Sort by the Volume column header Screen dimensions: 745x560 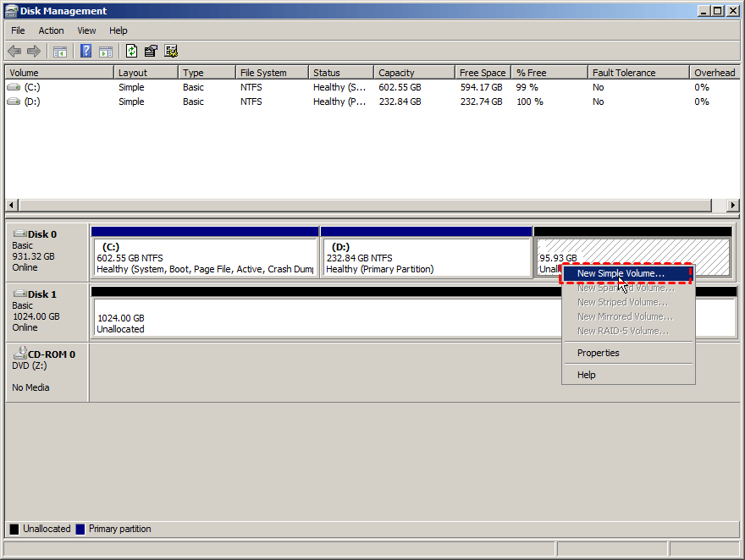[59, 73]
